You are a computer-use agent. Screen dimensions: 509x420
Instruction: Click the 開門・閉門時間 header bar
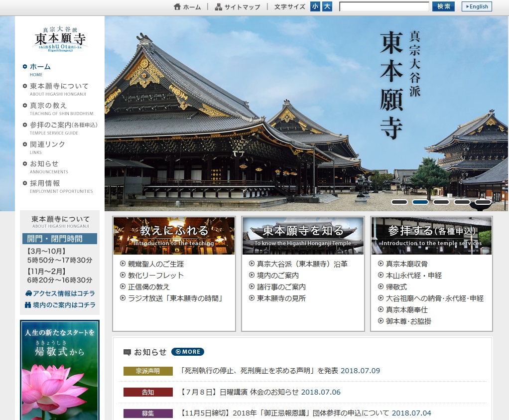pos(60,239)
